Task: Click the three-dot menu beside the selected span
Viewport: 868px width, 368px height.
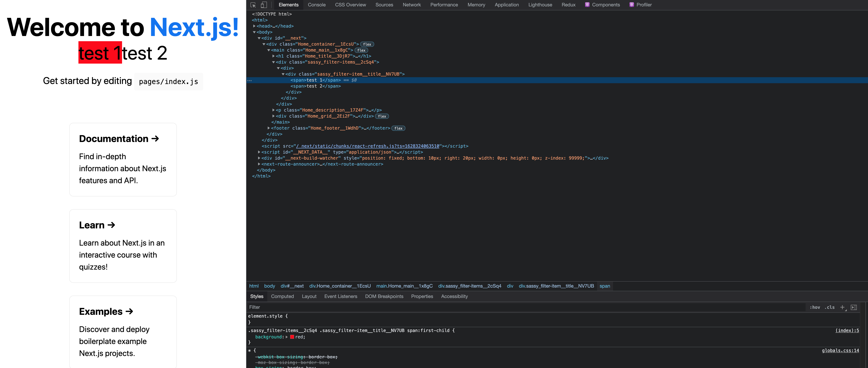Action: click(x=249, y=80)
